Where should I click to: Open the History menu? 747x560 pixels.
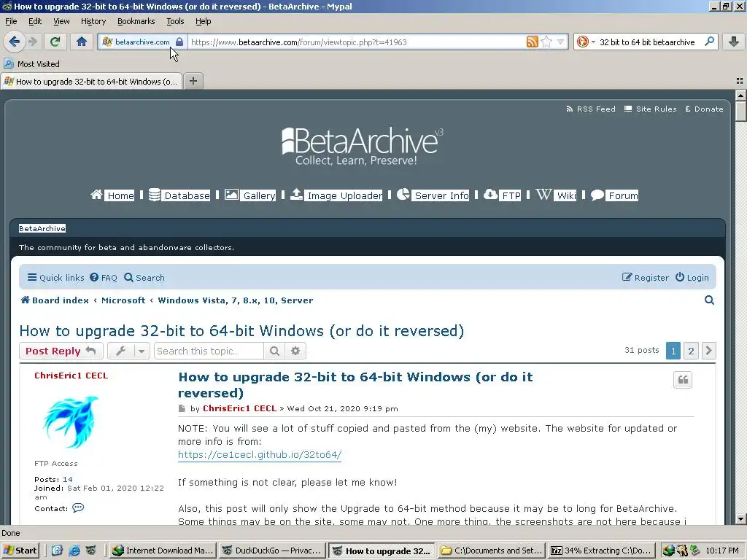tap(93, 21)
